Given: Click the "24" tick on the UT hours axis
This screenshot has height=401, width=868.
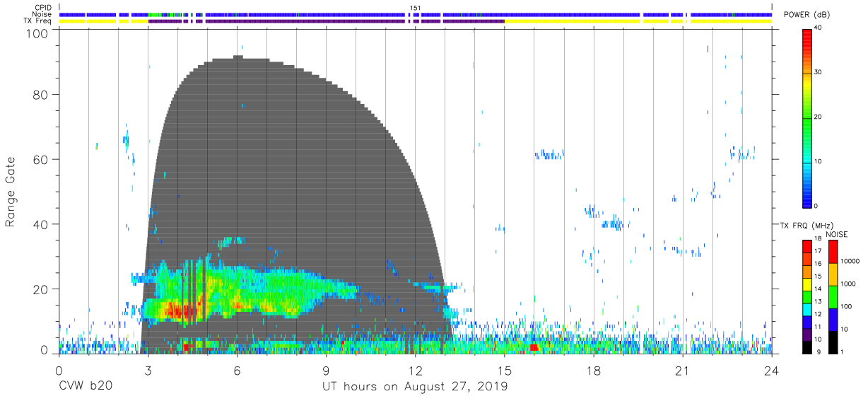Looking at the screenshot, I should point(771,371).
